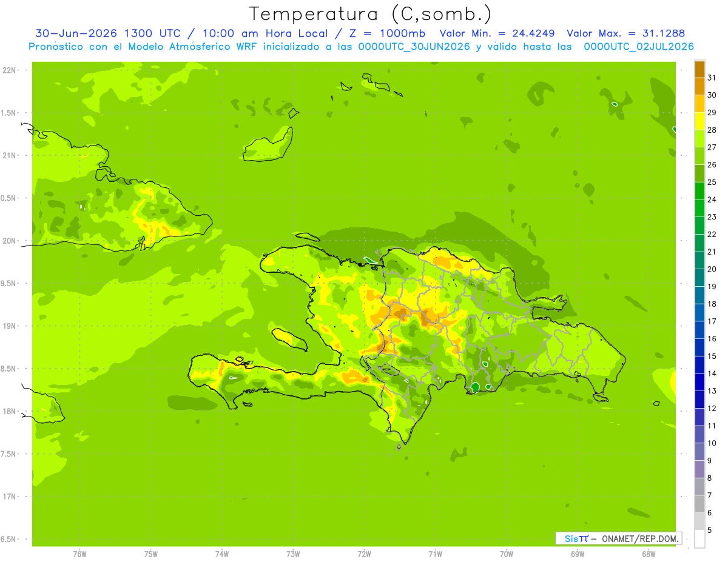Click the 'ONAMET/REP.DOM.' credit label

641,538
